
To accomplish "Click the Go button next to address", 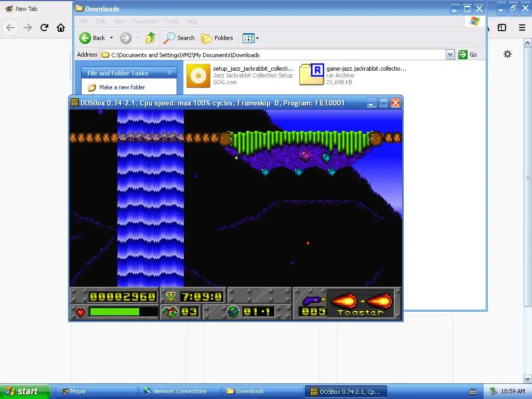I will [468, 55].
